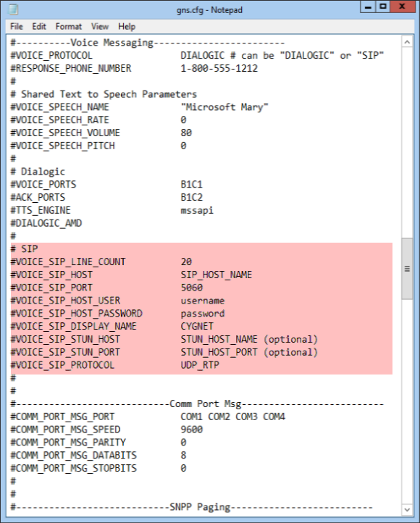Viewport: 420px width, 523px height.
Task: Click the SNPP Paging header
Action: [x=200, y=507]
